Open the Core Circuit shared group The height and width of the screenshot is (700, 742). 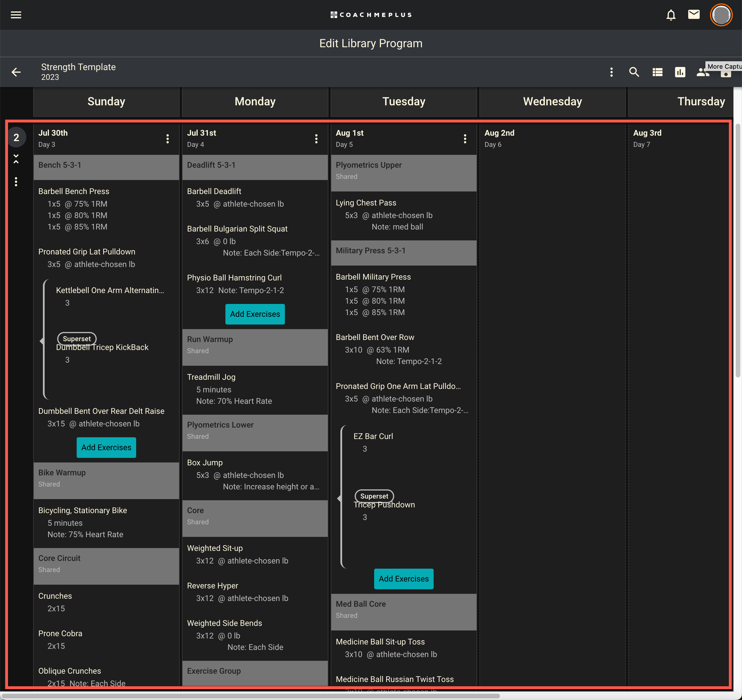click(106, 566)
